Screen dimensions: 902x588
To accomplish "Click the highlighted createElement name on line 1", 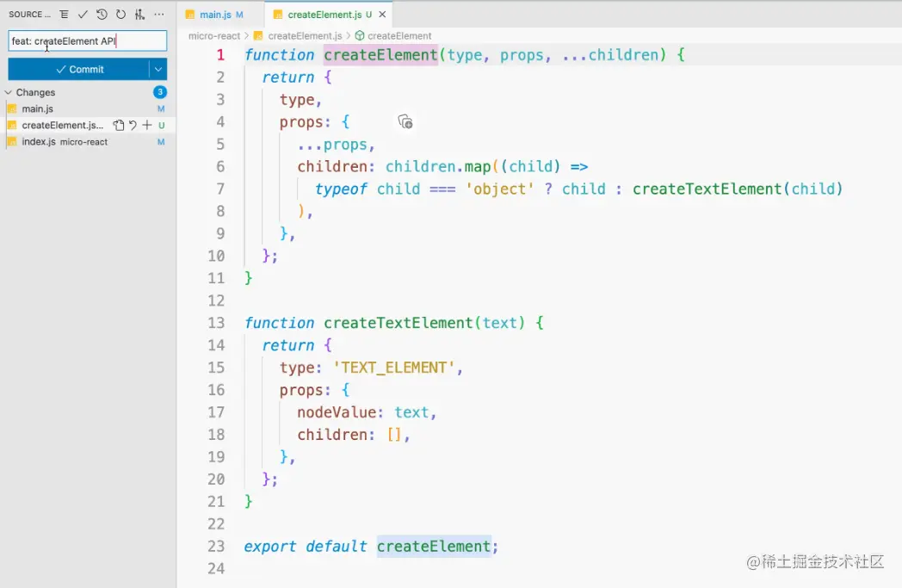I will (380, 55).
